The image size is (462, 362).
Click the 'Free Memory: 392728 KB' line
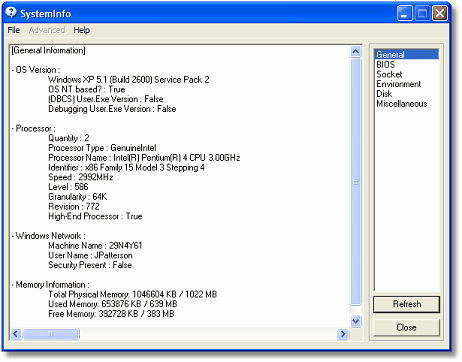[x=111, y=314]
